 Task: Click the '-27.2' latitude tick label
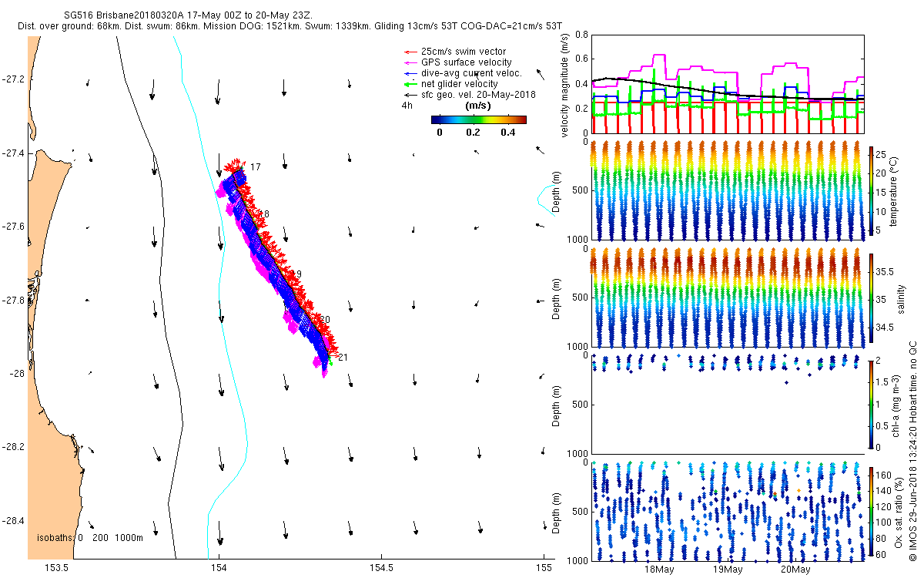pos(13,79)
